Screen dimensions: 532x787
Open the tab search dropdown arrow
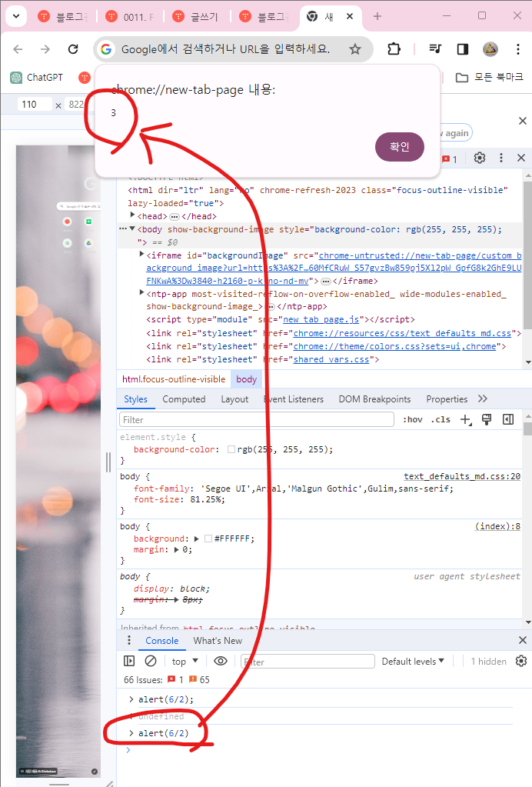click(16, 16)
